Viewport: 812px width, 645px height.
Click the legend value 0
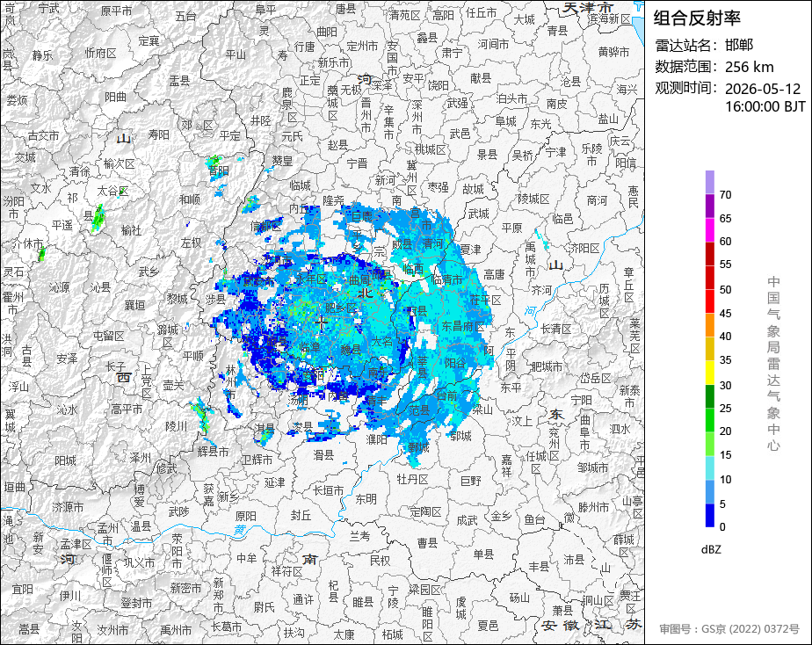(x=722, y=527)
